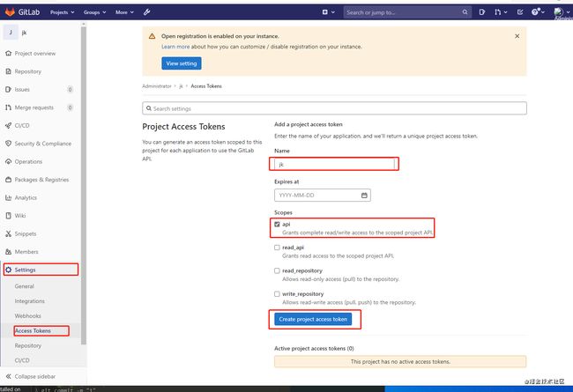Enable the write_repository scope checkbox
573x392 pixels.
pos(277,293)
